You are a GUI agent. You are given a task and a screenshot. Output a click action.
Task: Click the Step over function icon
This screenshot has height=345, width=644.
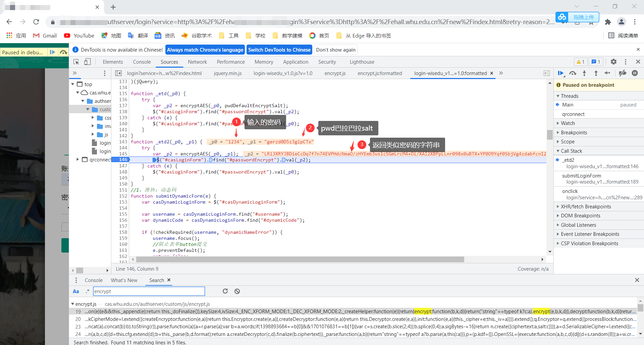tap(573, 73)
